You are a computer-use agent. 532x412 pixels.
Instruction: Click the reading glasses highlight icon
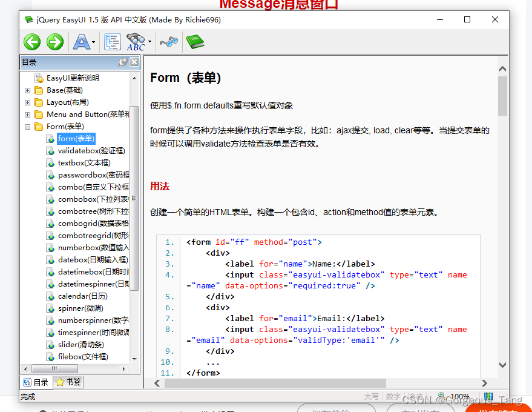pos(169,42)
